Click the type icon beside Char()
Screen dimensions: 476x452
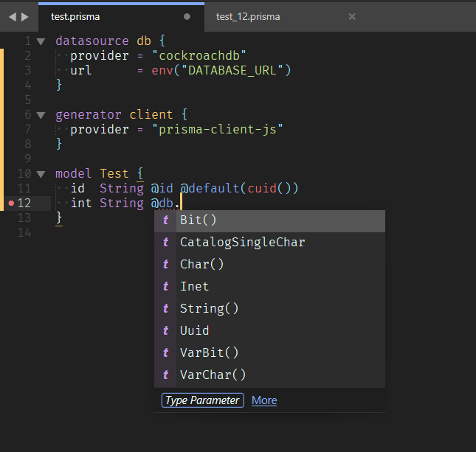(x=166, y=265)
